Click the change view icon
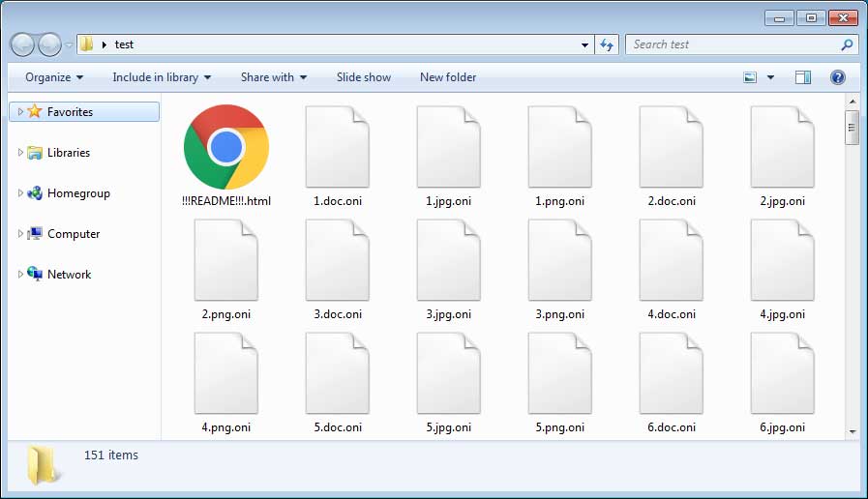The height and width of the screenshot is (499, 868). click(750, 77)
